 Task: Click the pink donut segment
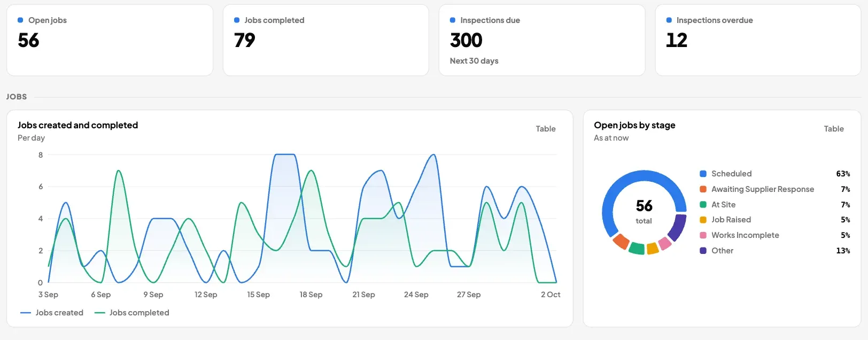click(x=665, y=244)
